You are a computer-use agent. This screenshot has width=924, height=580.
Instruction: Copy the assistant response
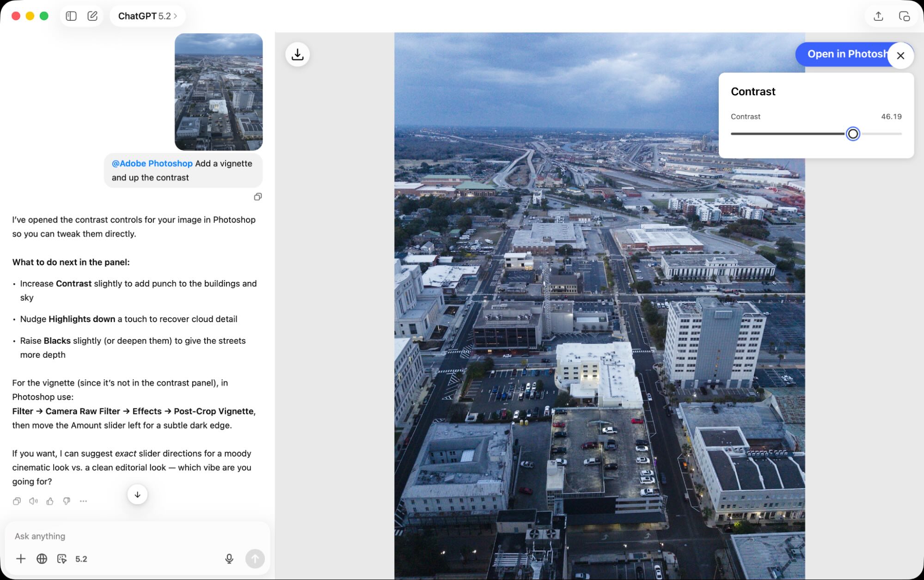[x=17, y=501]
